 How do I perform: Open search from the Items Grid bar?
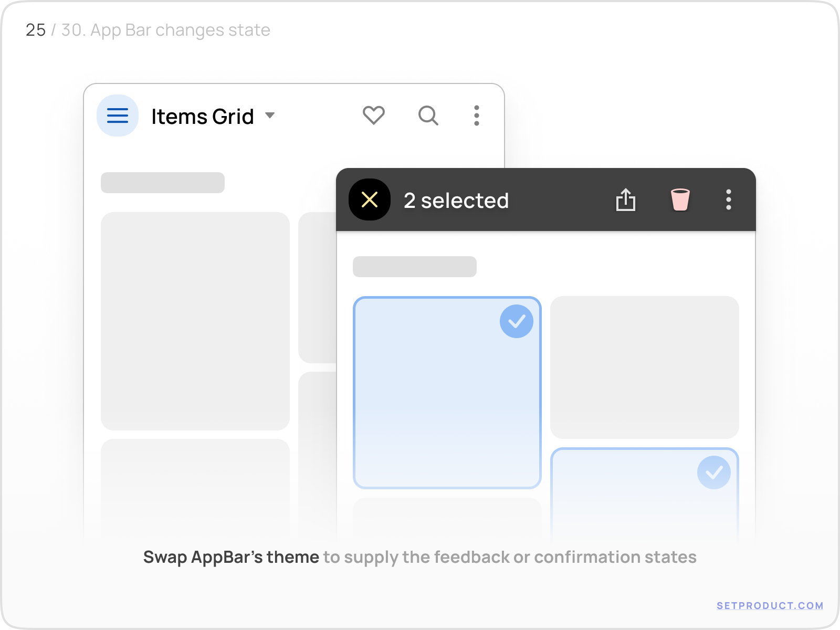[x=428, y=115]
